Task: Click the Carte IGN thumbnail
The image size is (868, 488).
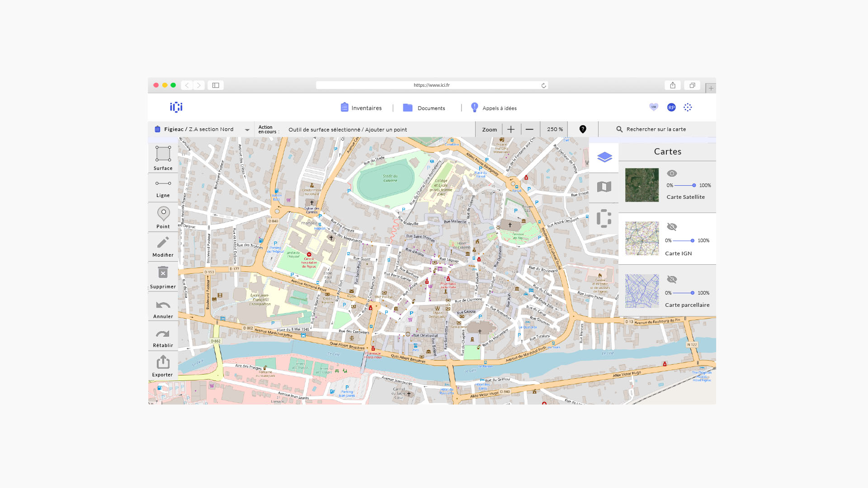Action: (x=642, y=238)
